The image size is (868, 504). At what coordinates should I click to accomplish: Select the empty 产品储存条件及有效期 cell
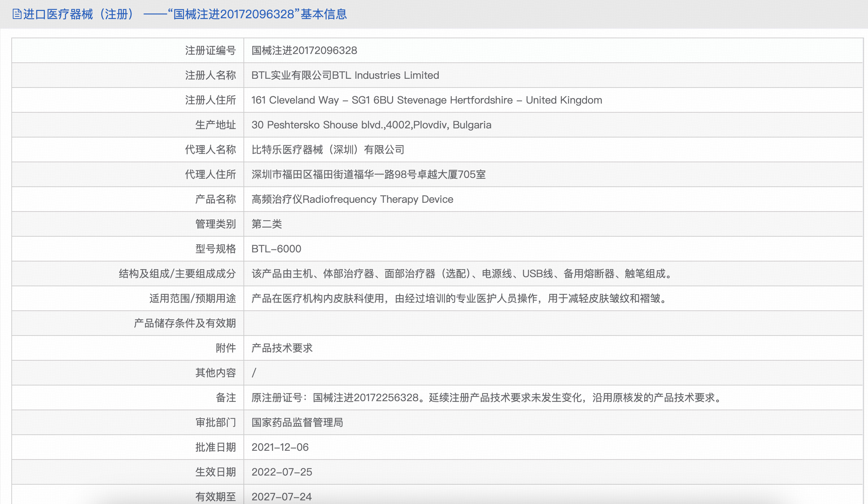[438, 323]
